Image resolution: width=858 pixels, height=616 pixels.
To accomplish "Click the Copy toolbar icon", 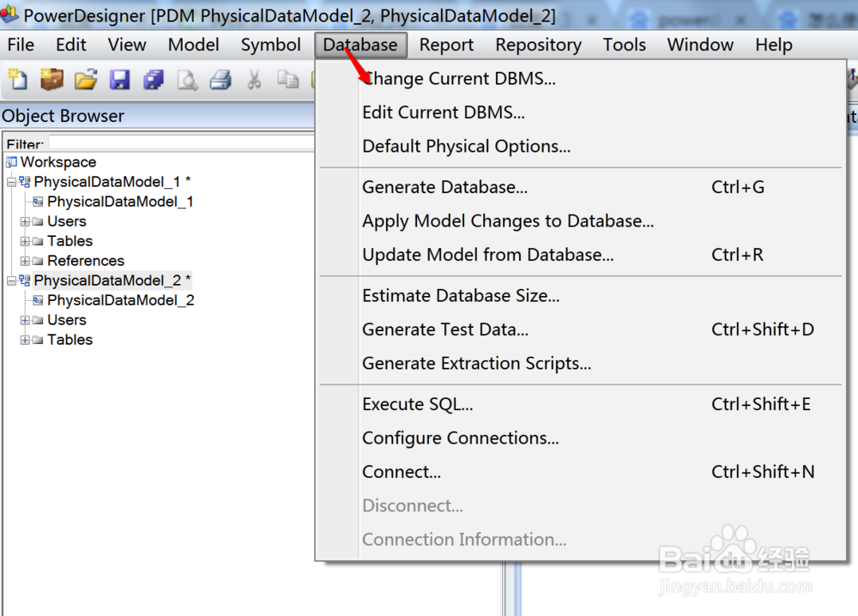I will tap(287, 80).
